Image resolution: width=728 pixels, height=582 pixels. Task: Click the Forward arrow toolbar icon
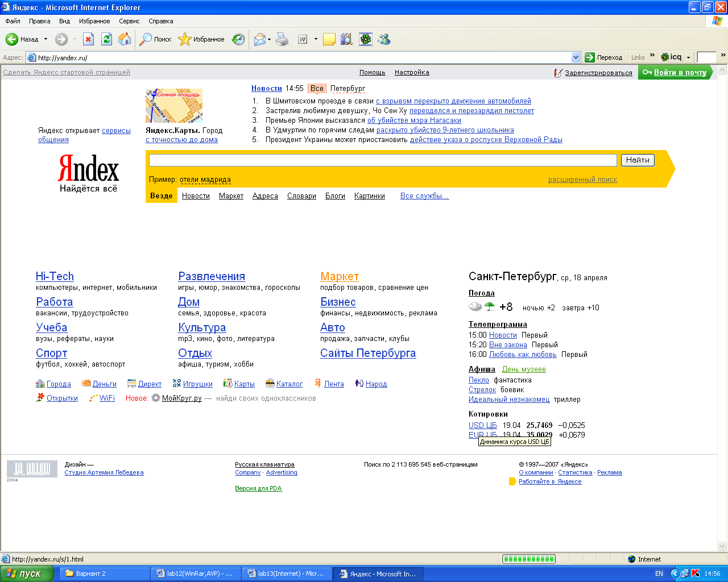click(61, 39)
